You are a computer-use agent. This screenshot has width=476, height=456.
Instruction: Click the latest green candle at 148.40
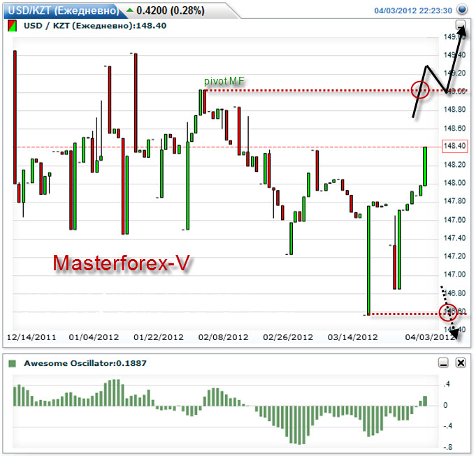pyautogui.click(x=425, y=166)
